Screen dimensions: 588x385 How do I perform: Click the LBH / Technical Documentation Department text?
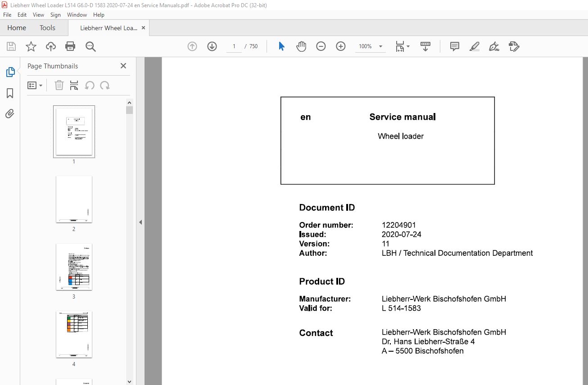(x=457, y=253)
